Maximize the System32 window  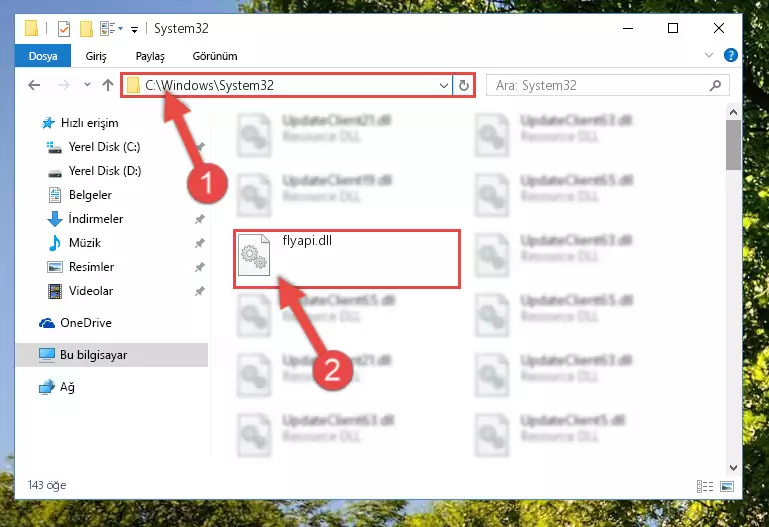click(x=673, y=28)
